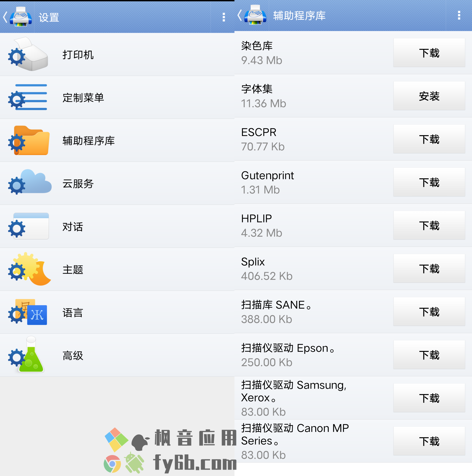Download the Samsung, Xerox scanner driver
The image size is (472, 476).
[429, 398]
